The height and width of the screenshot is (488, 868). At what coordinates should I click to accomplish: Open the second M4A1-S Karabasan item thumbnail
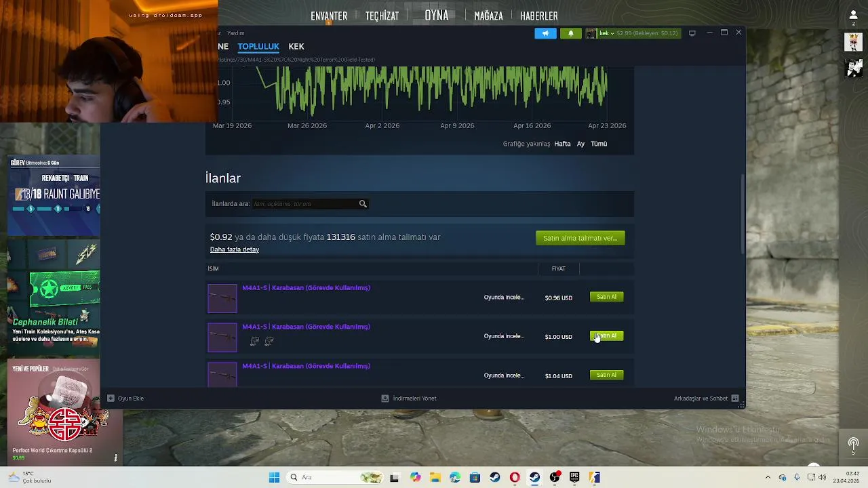point(222,338)
